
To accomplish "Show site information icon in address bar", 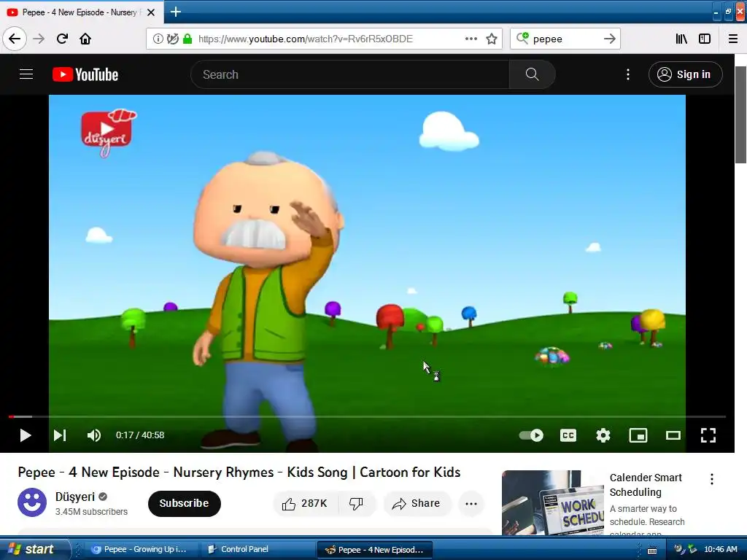I will (158, 39).
